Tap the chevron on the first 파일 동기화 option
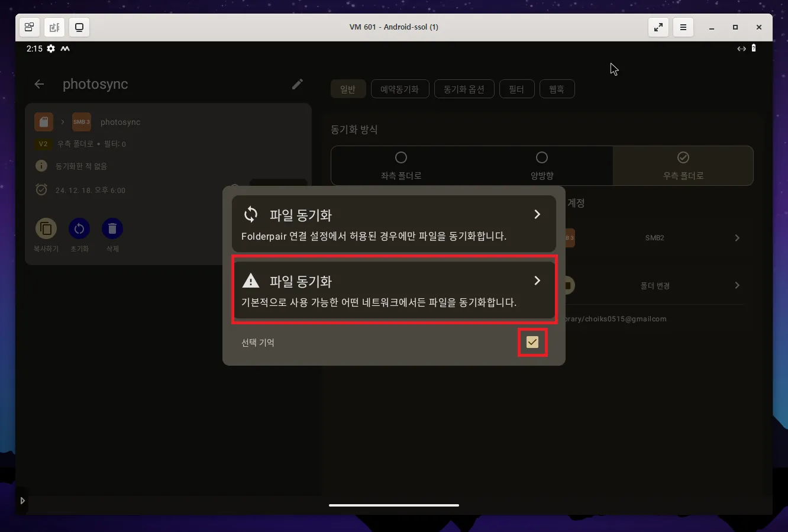Image resolution: width=788 pixels, height=532 pixels. (537, 214)
